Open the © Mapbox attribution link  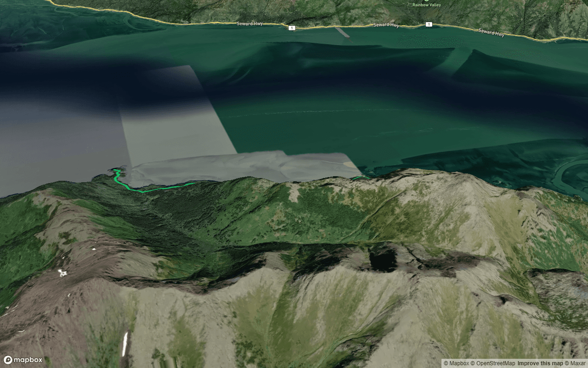tap(456, 363)
